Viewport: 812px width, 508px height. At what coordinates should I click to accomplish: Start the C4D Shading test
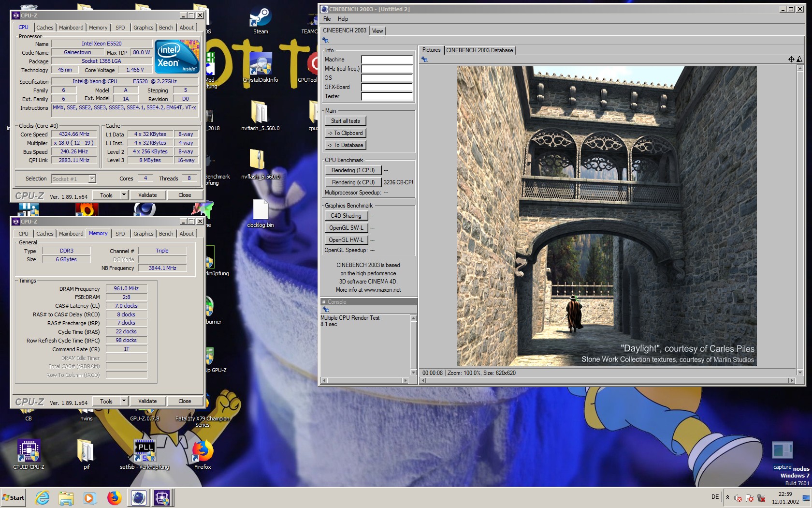(x=346, y=216)
